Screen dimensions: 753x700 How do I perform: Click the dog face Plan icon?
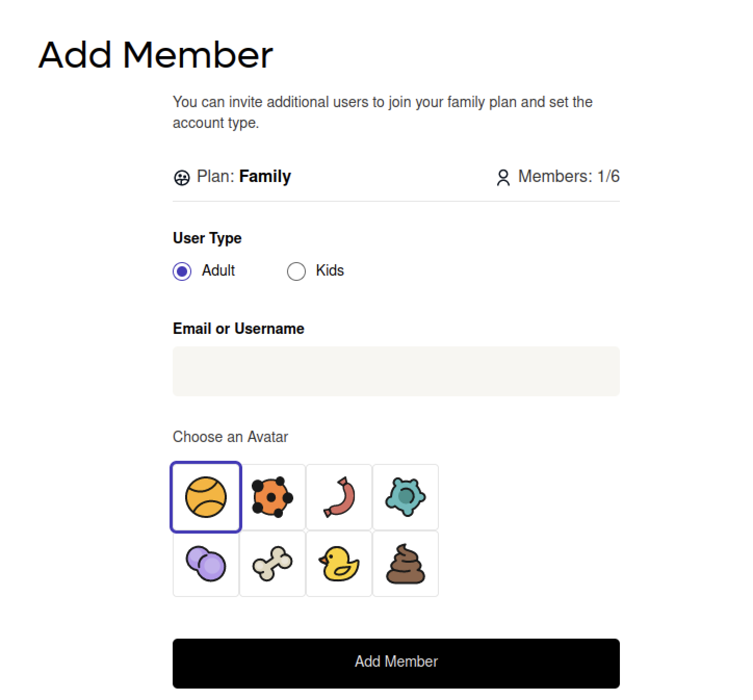pos(181,178)
